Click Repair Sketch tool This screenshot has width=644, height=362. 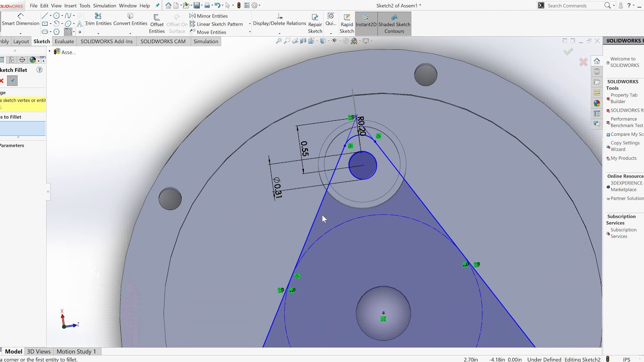315,24
